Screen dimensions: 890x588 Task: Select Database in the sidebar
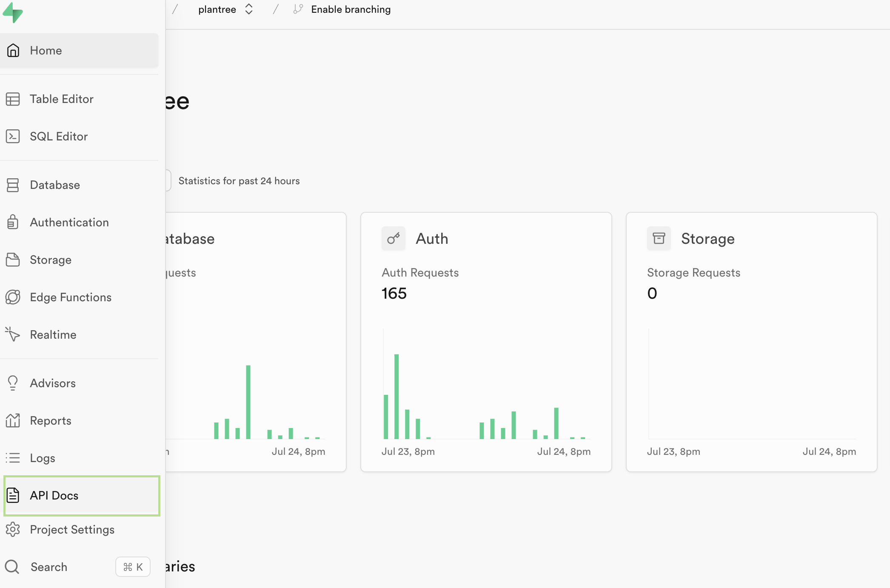coord(79,185)
